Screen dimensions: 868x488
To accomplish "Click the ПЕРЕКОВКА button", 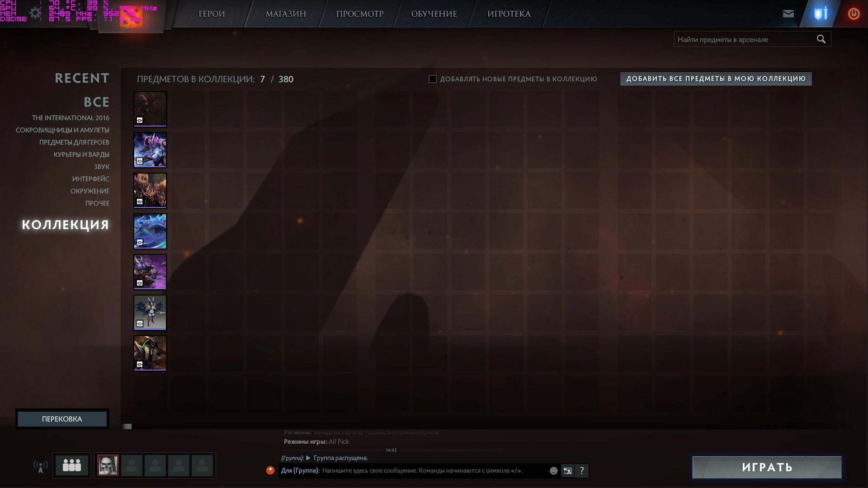I will point(62,419).
